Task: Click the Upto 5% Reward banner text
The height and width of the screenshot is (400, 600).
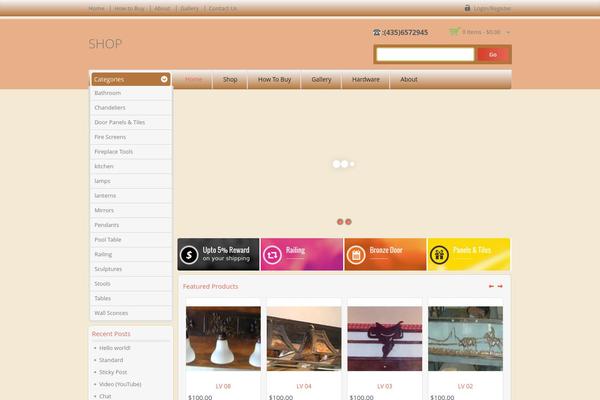Action: 226,250
